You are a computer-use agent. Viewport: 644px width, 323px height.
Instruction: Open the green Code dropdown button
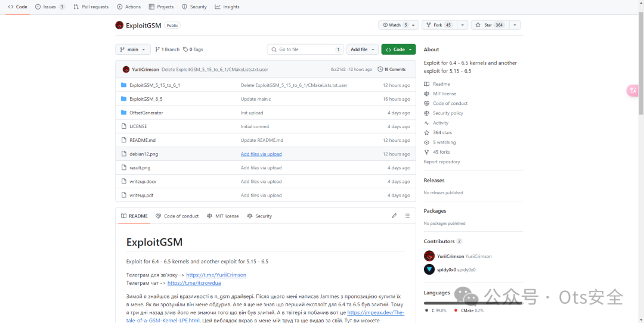coord(398,49)
